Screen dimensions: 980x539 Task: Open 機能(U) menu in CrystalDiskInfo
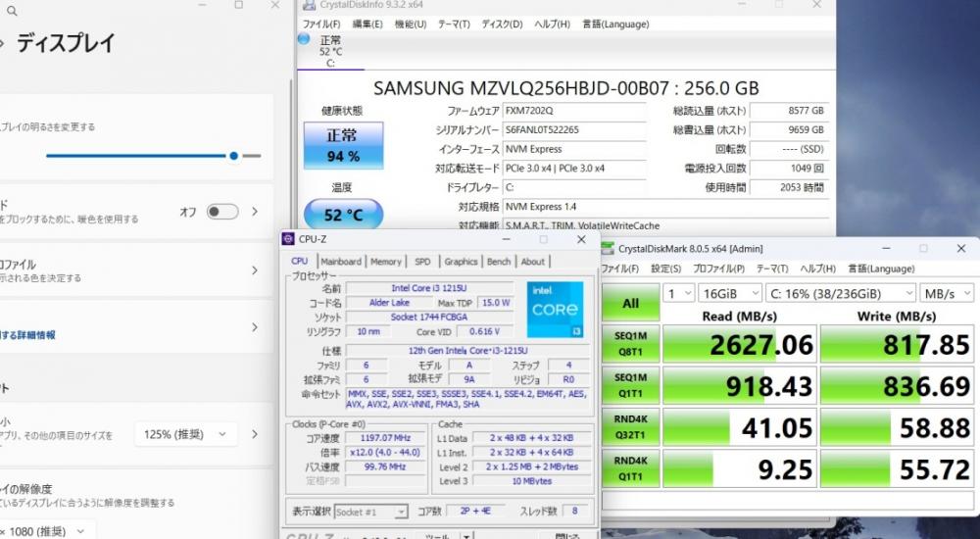click(x=411, y=24)
